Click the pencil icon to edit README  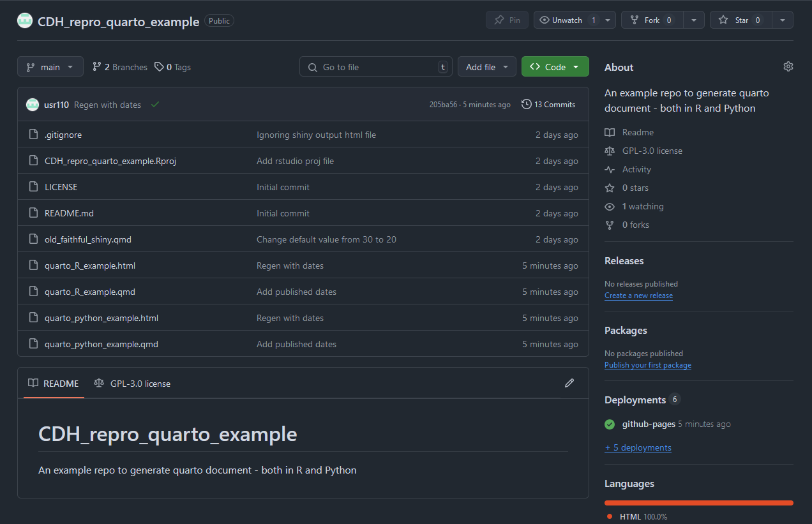[x=569, y=383]
